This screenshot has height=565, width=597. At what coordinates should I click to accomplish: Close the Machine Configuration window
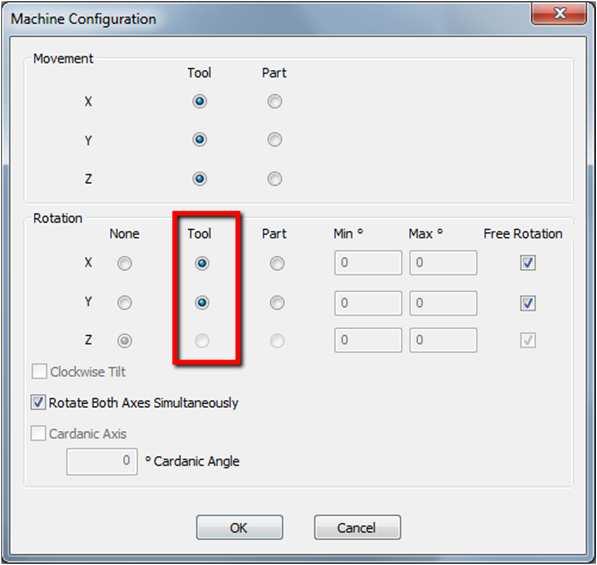click(559, 14)
